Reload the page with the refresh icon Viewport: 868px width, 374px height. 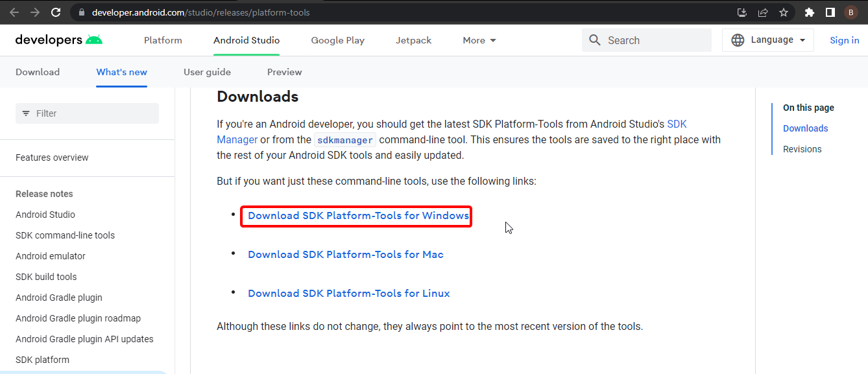pyautogui.click(x=56, y=12)
